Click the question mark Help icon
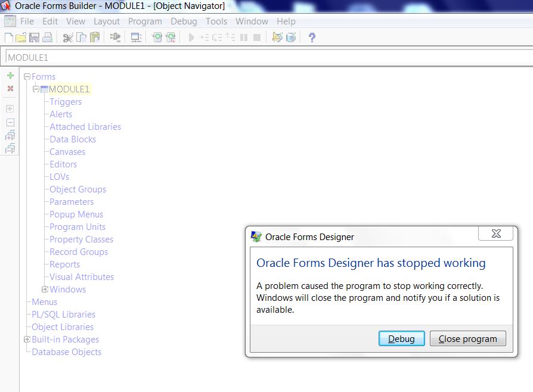Viewport: 533px width, 392px height. coord(312,38)
